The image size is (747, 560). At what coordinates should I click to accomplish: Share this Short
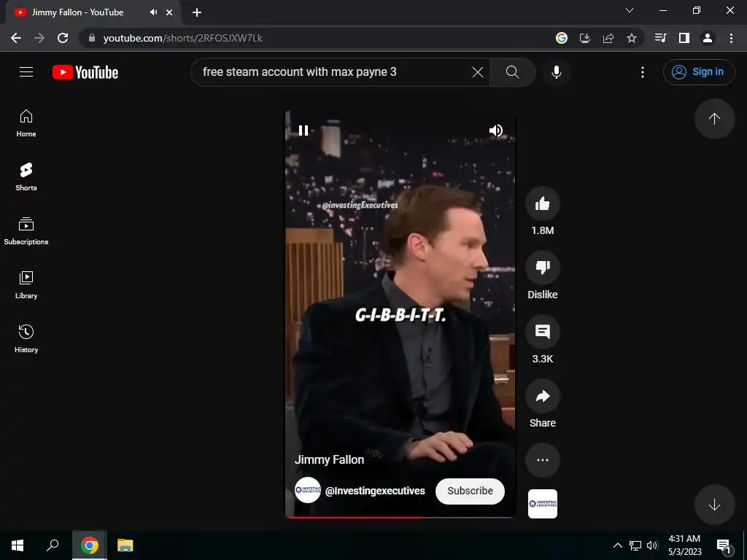click(x=542, y=396)
